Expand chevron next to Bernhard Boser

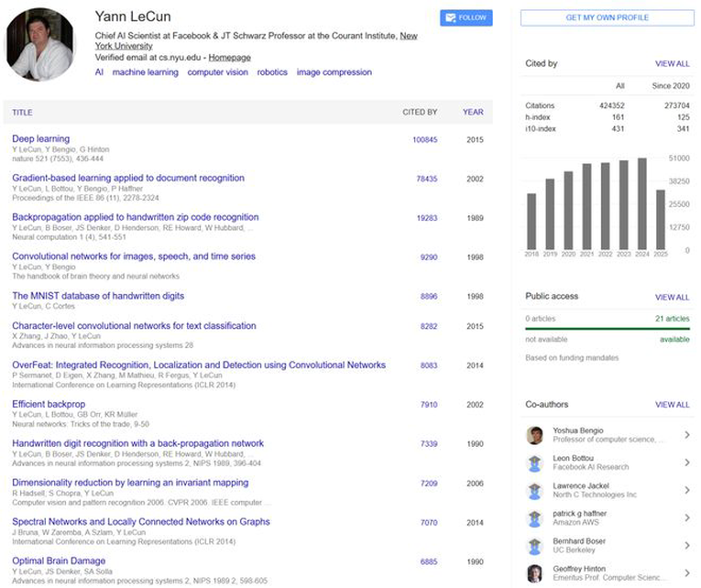click(x=687, y=546)
